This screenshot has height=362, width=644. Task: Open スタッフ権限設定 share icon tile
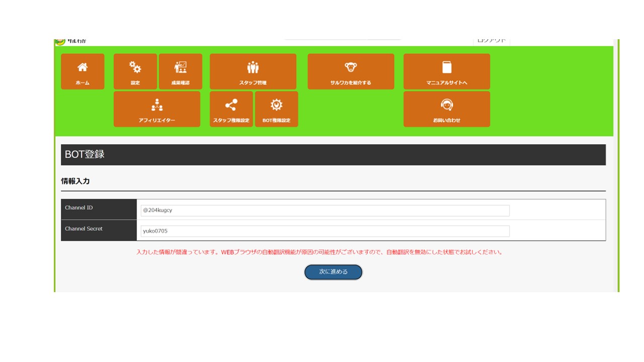click(x=231, y=109)
